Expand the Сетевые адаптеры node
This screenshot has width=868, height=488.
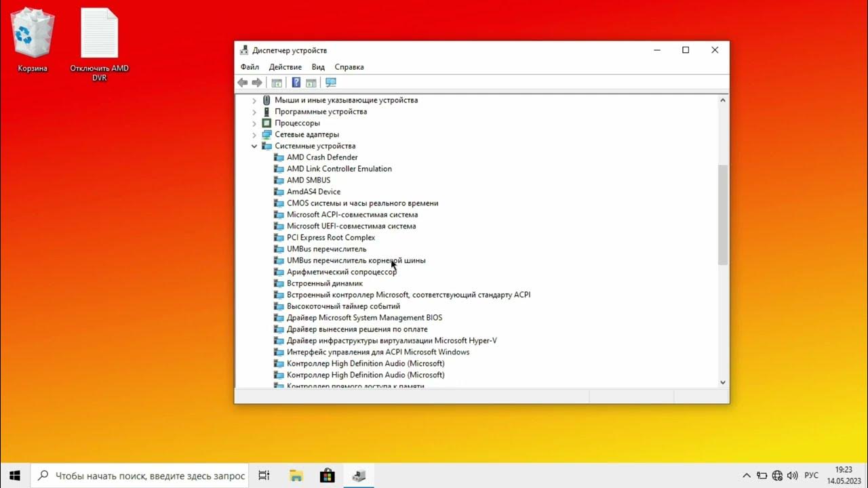click(254, 135)
